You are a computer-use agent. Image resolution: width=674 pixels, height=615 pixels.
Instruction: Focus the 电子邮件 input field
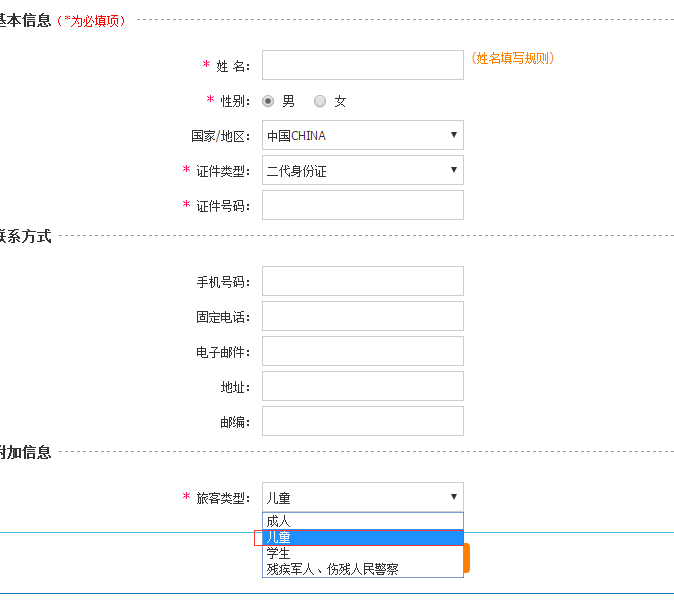pyautogui.click(x=362, y=352)
